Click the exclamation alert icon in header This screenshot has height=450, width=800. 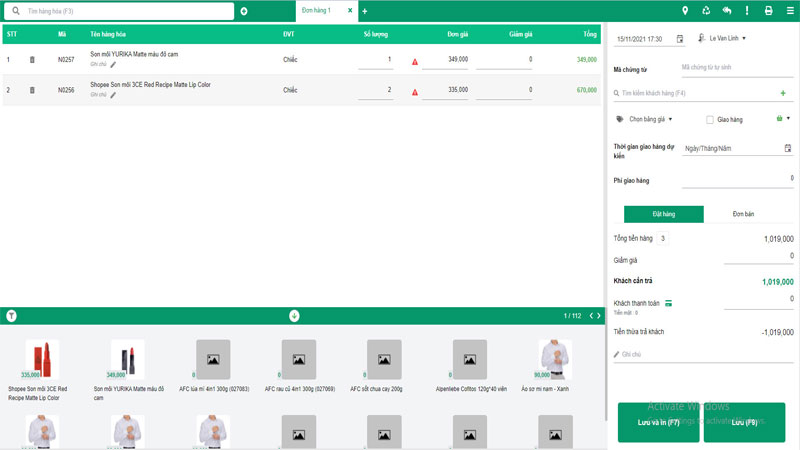coord(747,10)
